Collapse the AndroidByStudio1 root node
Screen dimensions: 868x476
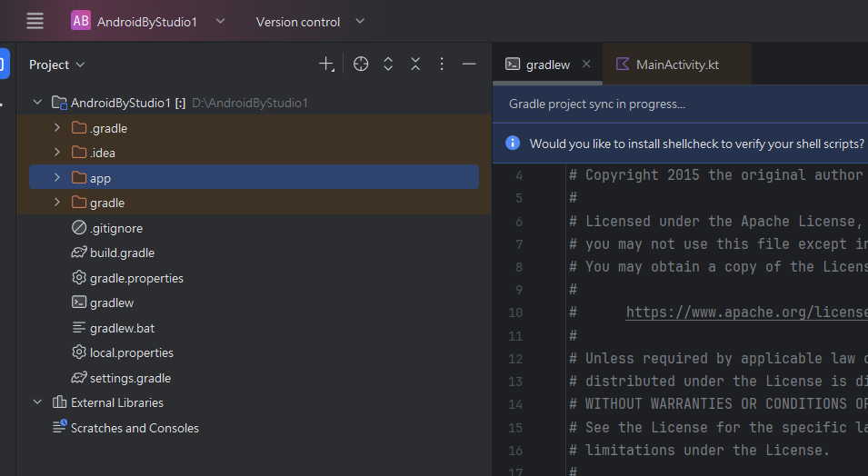tap(37, 103)
